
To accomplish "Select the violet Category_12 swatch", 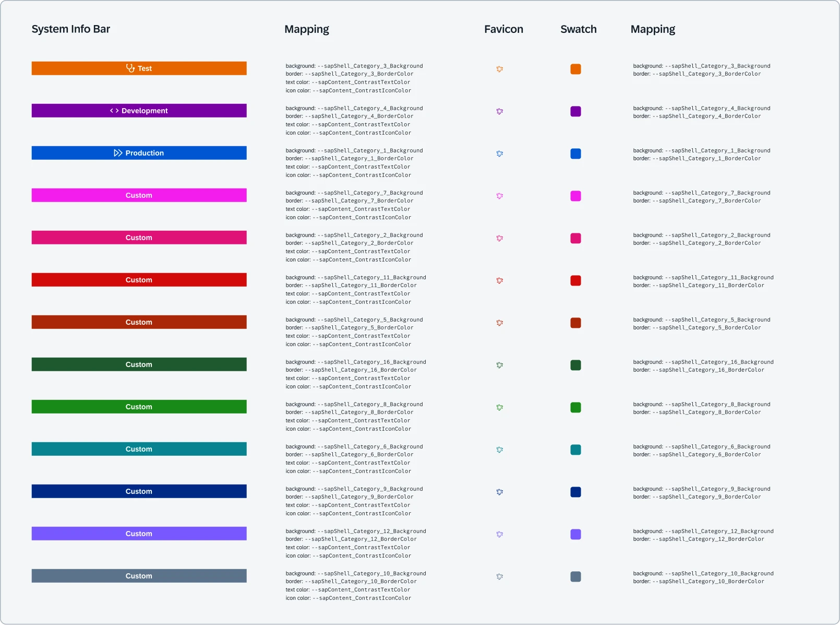I will click(x=576, y=534).
